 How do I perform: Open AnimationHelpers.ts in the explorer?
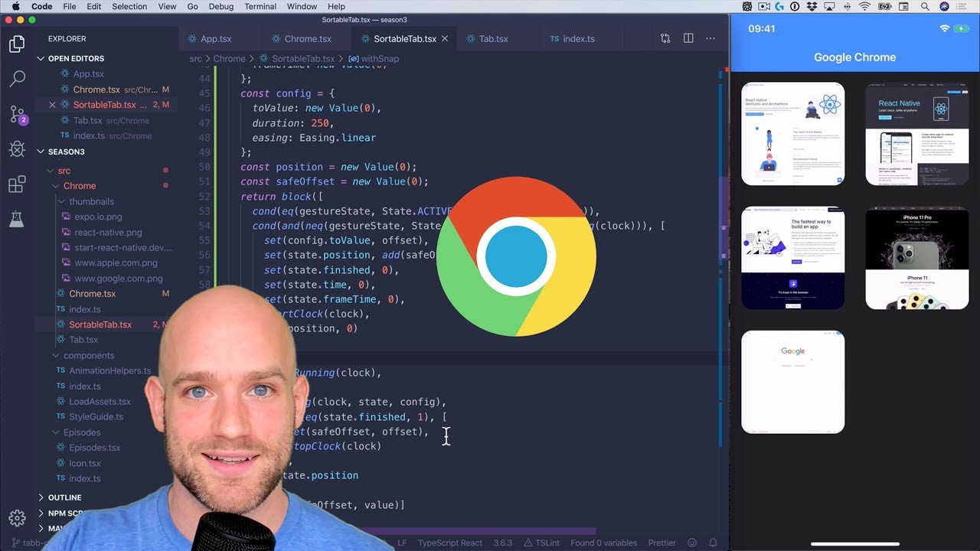(x=109, y=370)
